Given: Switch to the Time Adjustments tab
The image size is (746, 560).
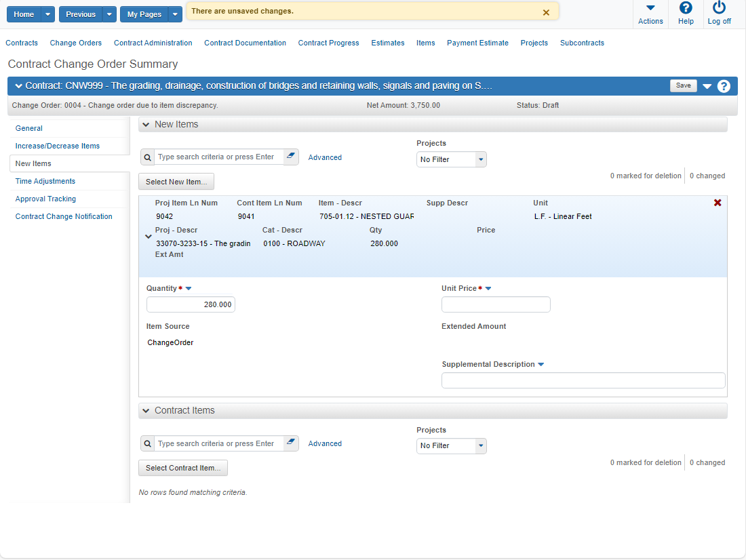Looking at the screenshot, I should point(45,181).
